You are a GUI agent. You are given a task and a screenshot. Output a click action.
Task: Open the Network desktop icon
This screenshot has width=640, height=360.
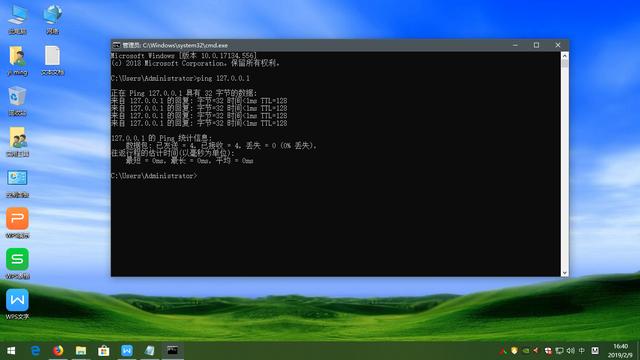pos(52,19)
